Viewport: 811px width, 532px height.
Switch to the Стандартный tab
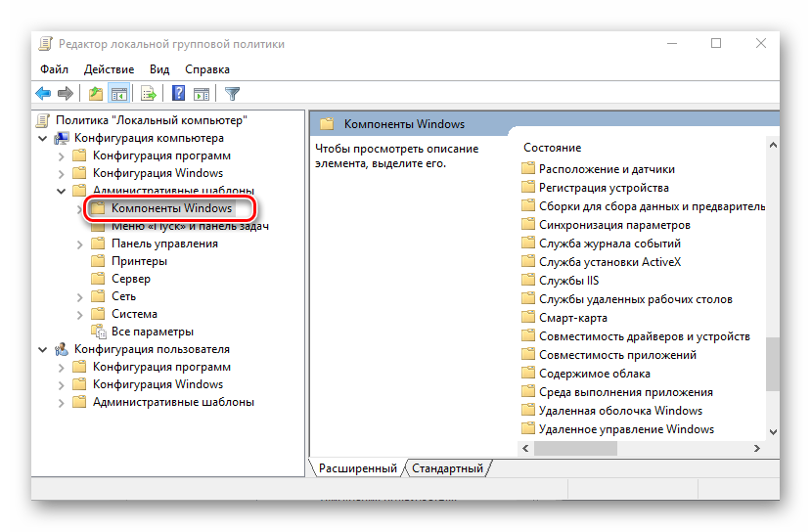coord(446,468)
